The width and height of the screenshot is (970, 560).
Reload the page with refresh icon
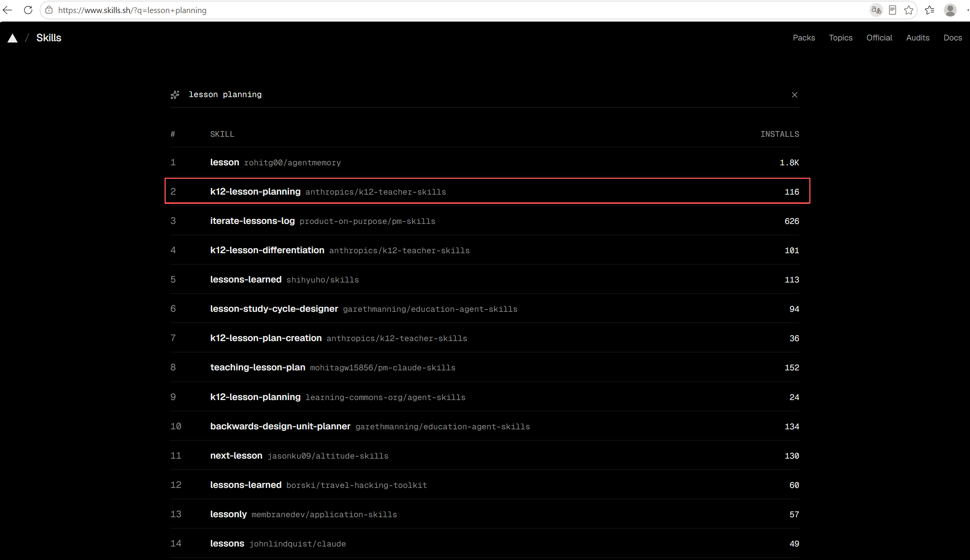(x=28, y=10)
